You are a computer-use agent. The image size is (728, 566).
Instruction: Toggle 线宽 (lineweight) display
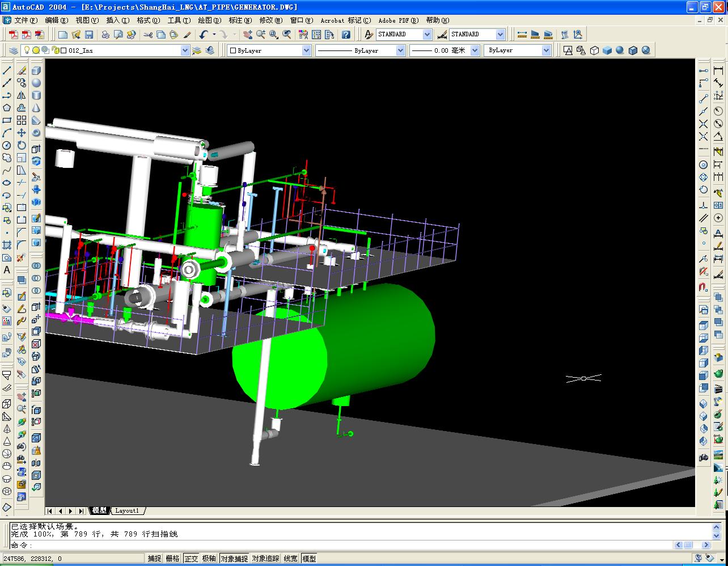pos(291,559)
